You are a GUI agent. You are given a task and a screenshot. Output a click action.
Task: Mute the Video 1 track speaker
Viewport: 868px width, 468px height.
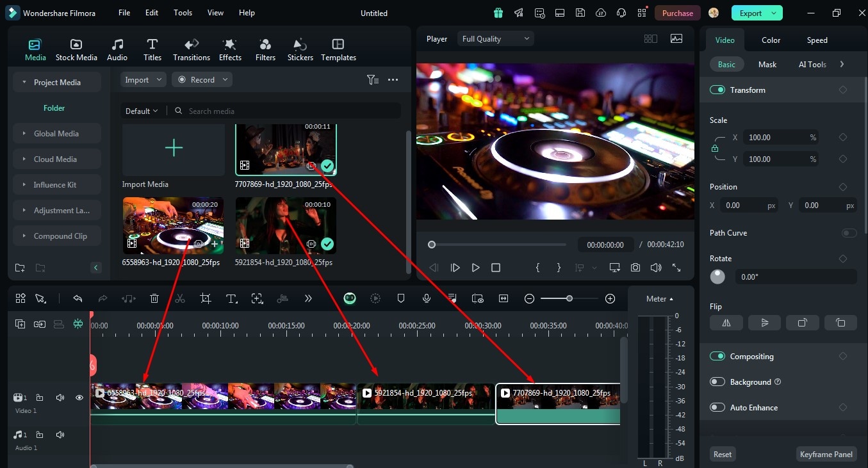click(60, 398)
